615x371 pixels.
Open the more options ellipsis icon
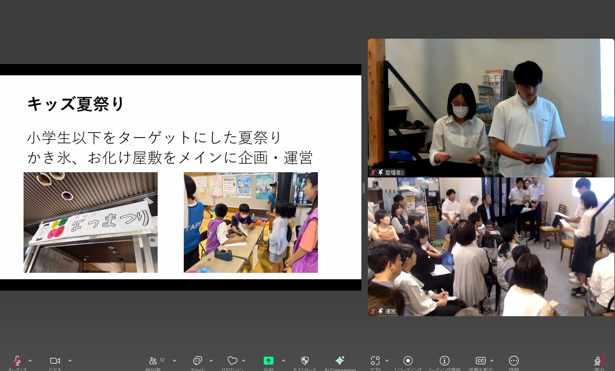[514, 360]
